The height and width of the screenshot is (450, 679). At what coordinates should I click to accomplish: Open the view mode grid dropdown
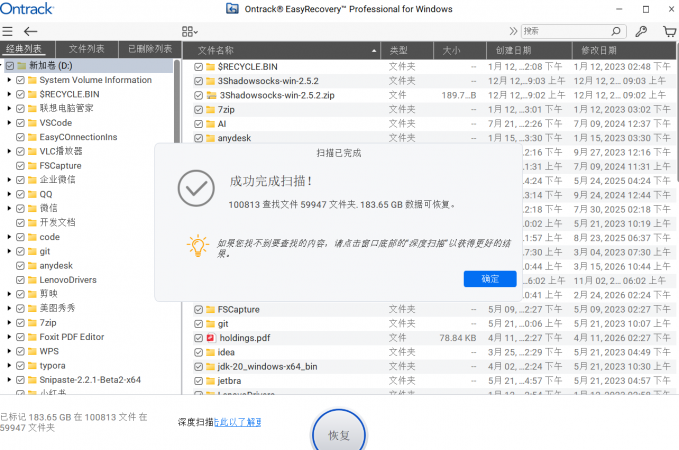pyautogui.click(x=190, y=31)
